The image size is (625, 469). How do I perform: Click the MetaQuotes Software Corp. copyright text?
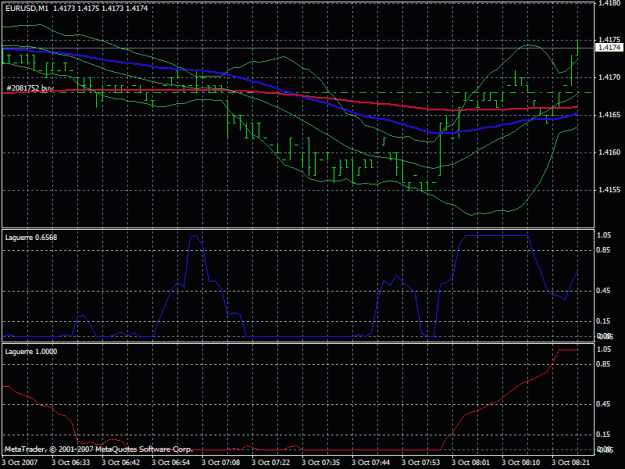[98, 449]
